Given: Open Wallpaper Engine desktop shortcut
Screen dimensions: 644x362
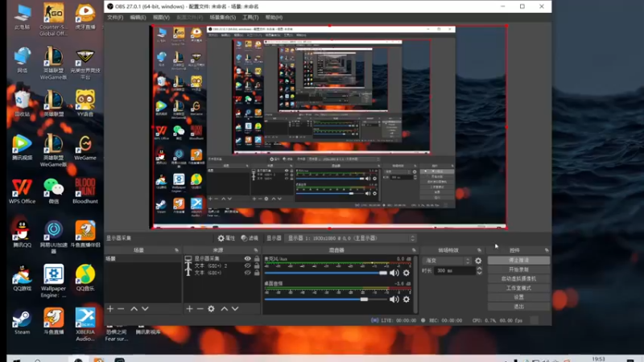Looking at the screenshot, I should 53,282.
